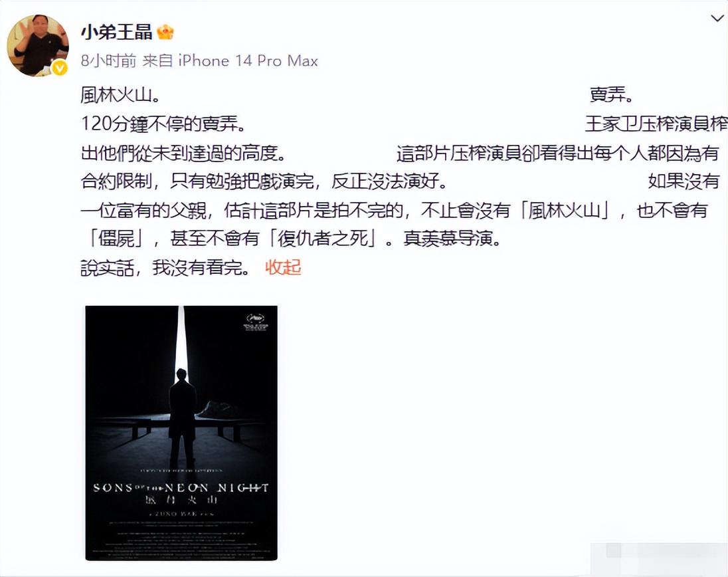
Task: Open the post options chevron at top right
Action: click(717, 19)
